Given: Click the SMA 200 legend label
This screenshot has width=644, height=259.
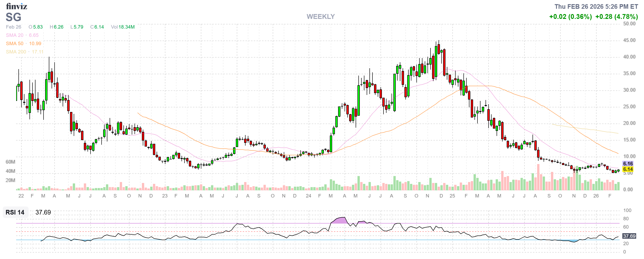Looking at the screenshot, I should 16,52.
